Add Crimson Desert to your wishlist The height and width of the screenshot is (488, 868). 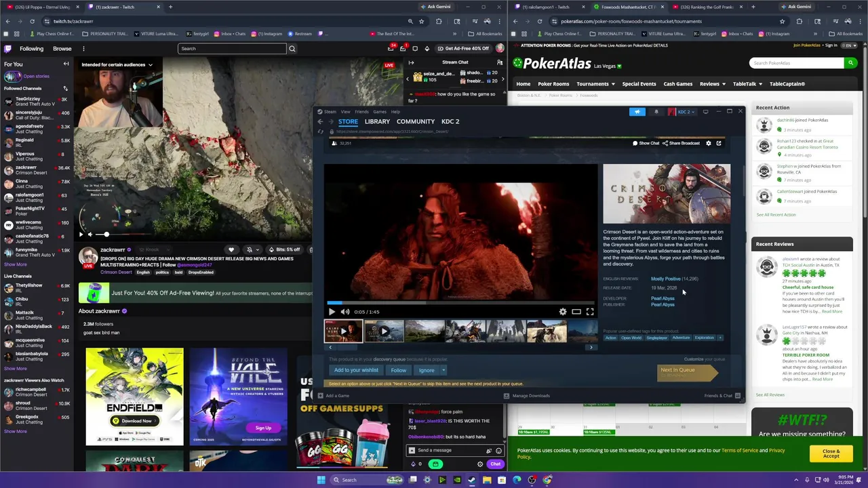(x=356, y=370)
